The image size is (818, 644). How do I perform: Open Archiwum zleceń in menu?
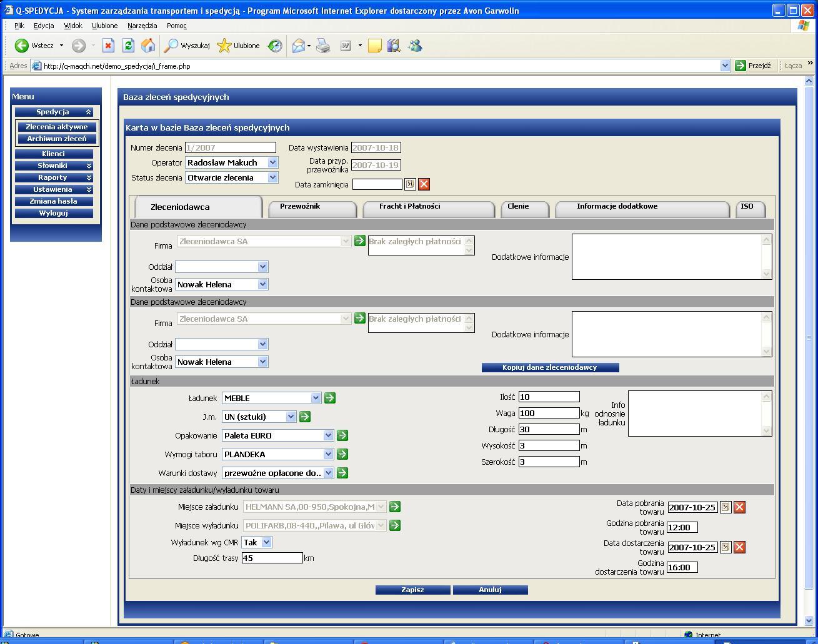57,139
